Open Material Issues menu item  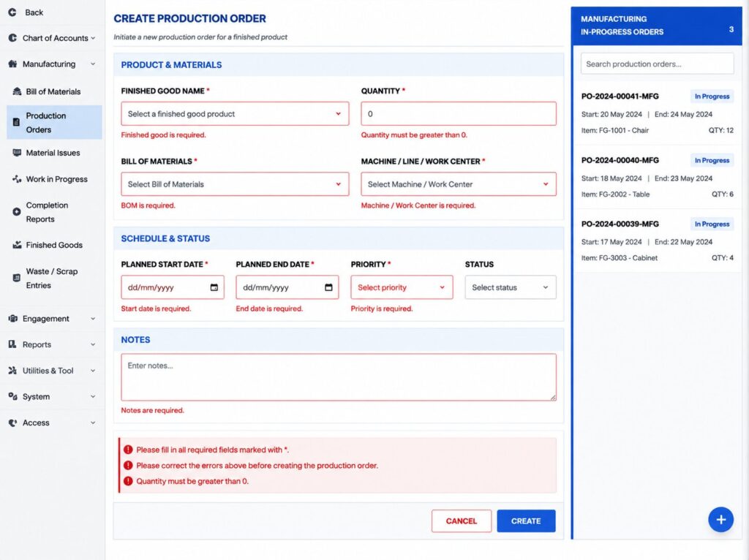click(x=54, y=153)
